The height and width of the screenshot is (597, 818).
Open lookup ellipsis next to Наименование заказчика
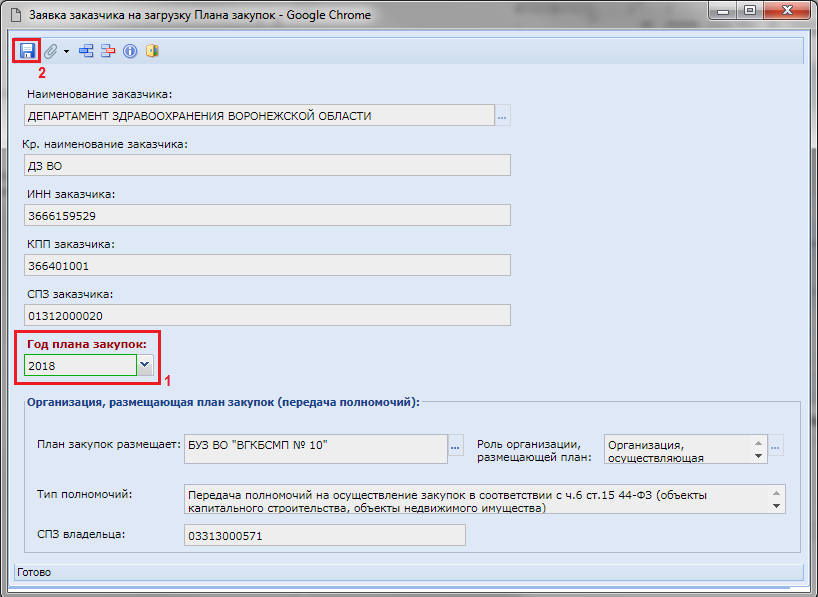(503, 116)
